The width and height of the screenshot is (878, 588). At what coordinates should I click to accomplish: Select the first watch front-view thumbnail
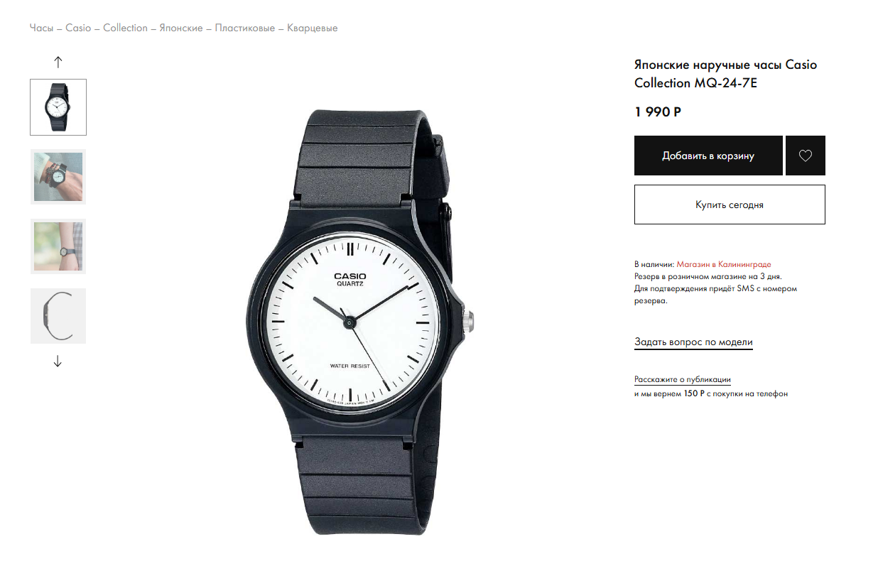tap(58, 107)
